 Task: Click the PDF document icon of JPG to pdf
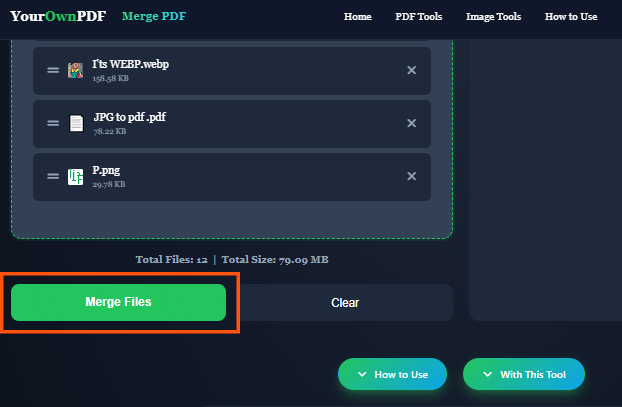tap(76, 123)
